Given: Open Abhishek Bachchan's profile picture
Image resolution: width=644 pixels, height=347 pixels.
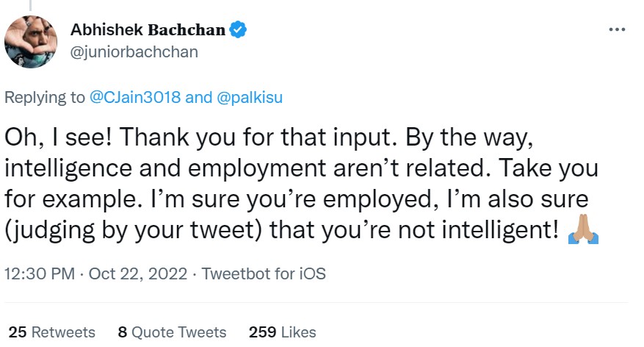Looking at the screenshot, I should pos(32,41).
